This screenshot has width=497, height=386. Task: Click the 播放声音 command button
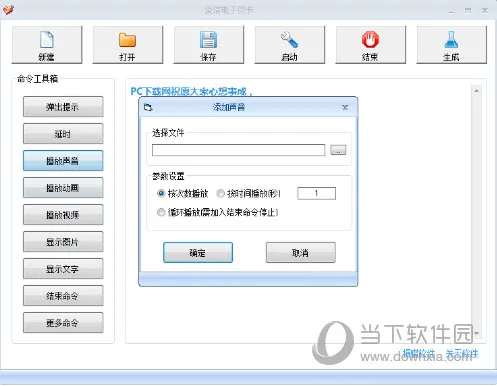tap(63, 161)
